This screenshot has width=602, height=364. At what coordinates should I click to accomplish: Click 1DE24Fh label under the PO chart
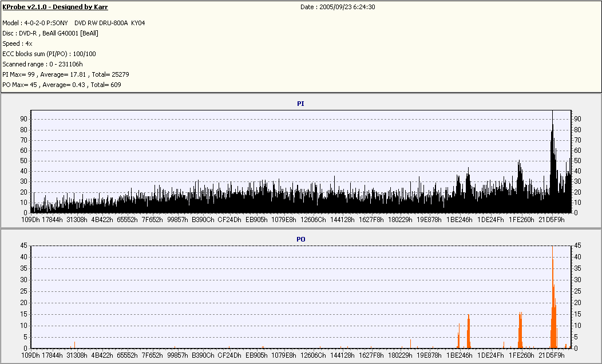point(490,355)
